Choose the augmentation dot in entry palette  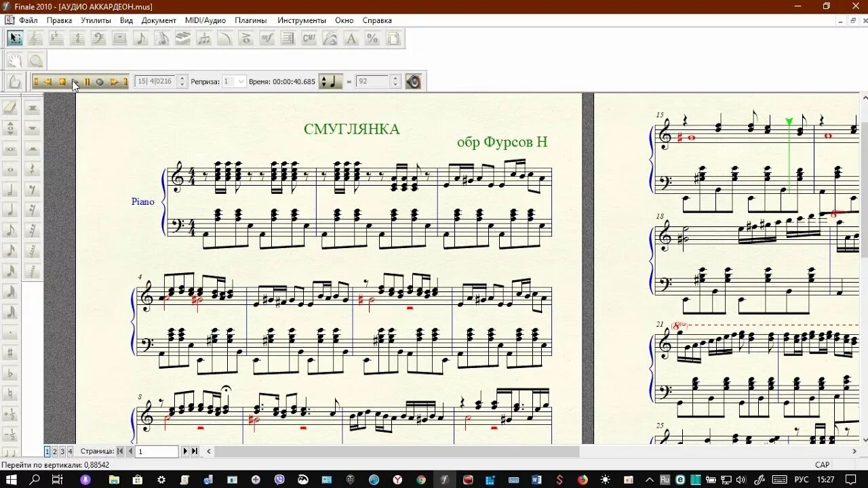[x=10, y=332]
